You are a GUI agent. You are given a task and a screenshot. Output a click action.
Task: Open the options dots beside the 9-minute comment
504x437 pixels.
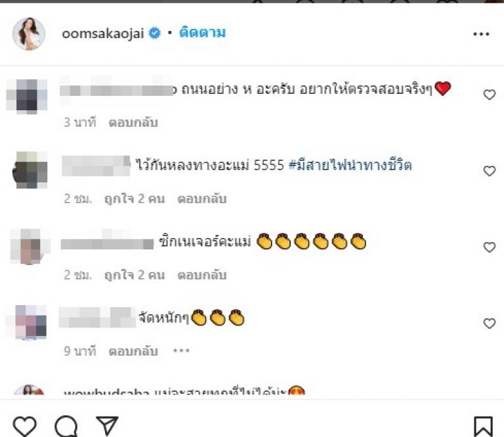click(x=181, y=350)
